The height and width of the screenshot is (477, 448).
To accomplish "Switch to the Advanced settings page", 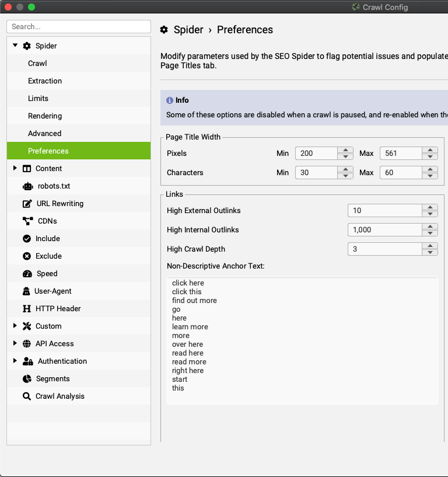I will tap(45, 133).
